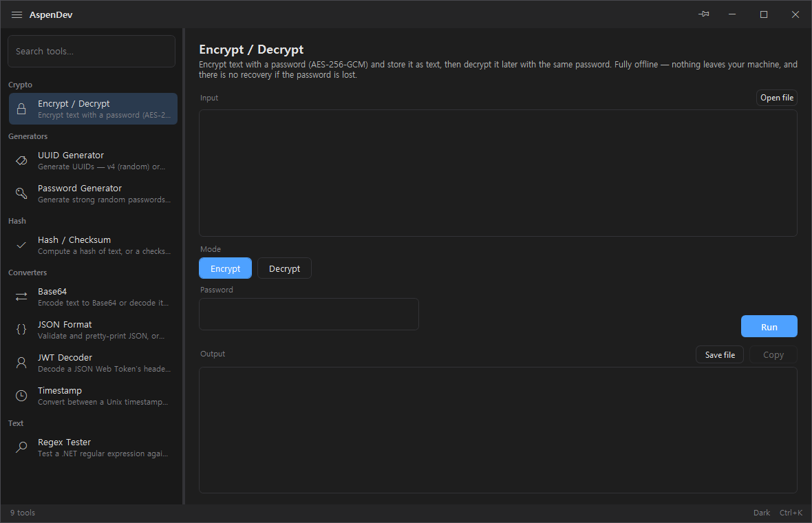Click the Save file button
Viewport: 812px width, 523px height.
pyautogui.click(x=720, y=354)
